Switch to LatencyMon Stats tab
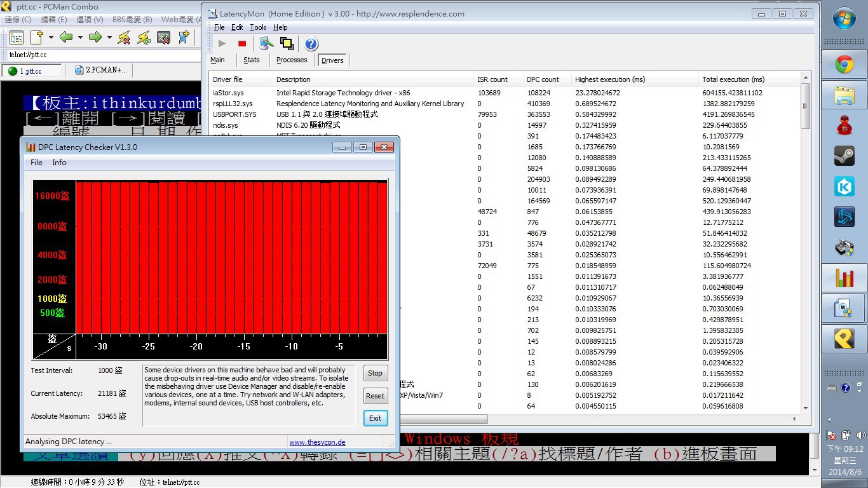Image resolution: width=868 pixels, height=488 pixels. tap(252, 60)
